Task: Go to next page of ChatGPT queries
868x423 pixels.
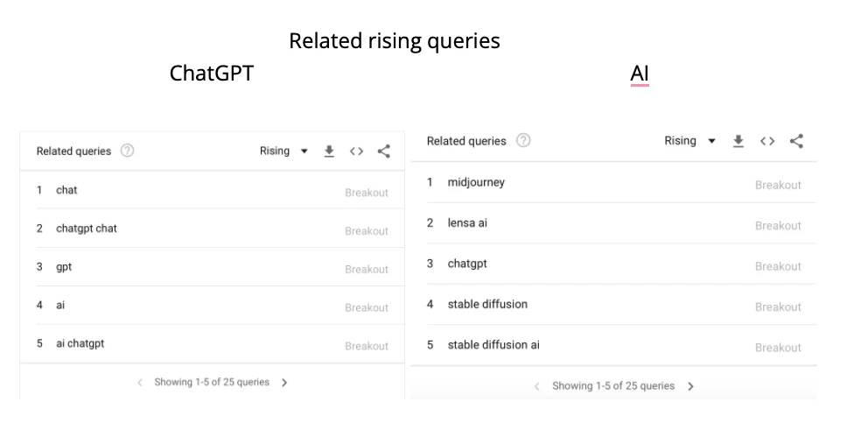Action: coord(284,383)
